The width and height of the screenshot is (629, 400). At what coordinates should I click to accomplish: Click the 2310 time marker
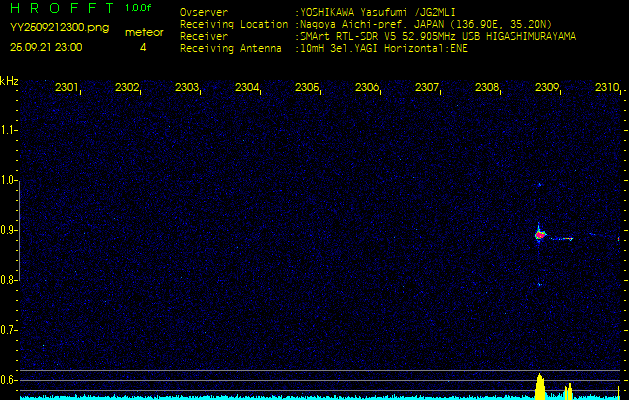pos(606,88)
